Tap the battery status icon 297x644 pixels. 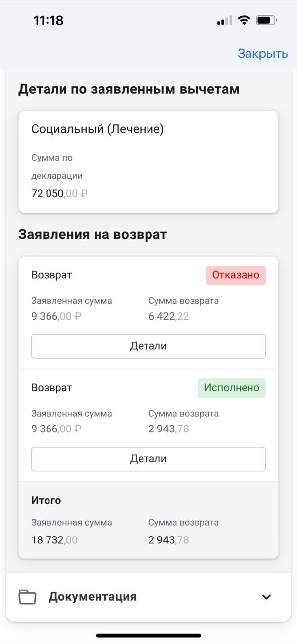[266, 20]
